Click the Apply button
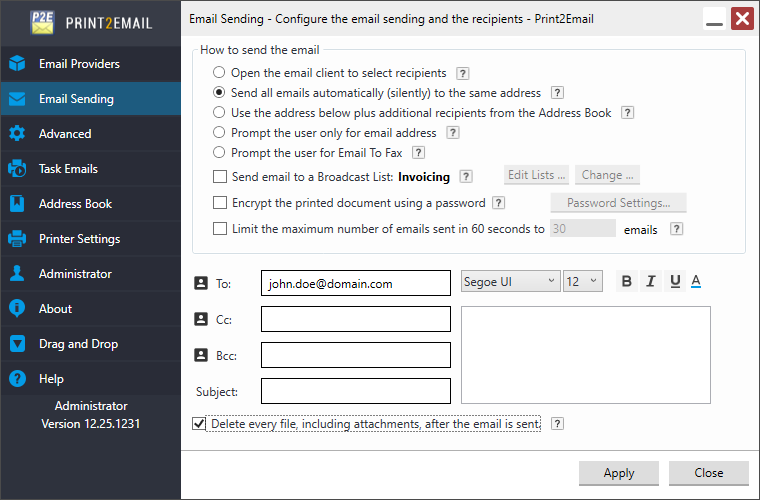The width and height of the screenshot is (760, 500). click(618, 473)
